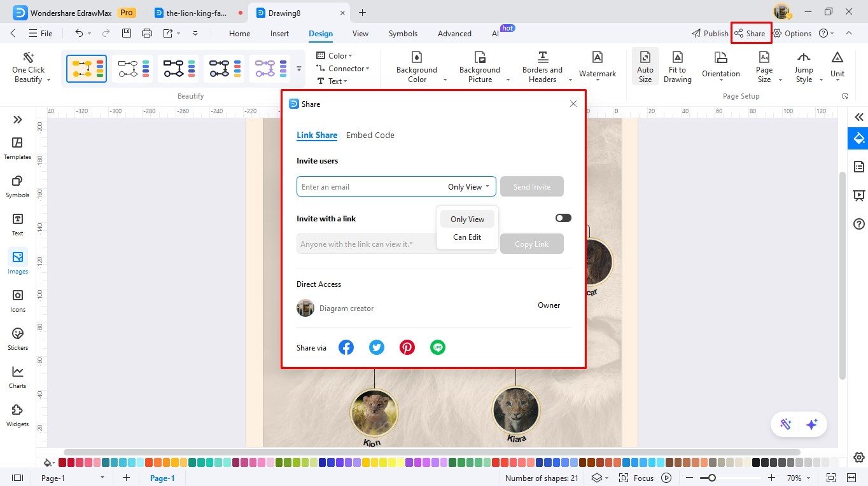This screenshot has height=486, width=868.
Task: Expand the Text style dropdown
Action: [332, 81]
